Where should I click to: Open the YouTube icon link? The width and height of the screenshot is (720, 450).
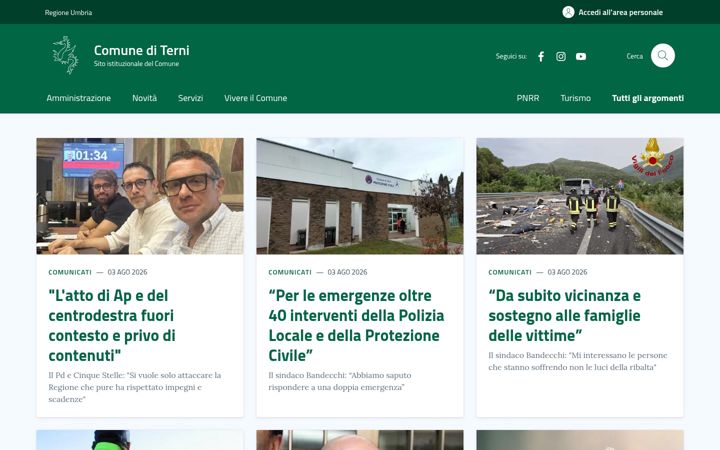581,56
